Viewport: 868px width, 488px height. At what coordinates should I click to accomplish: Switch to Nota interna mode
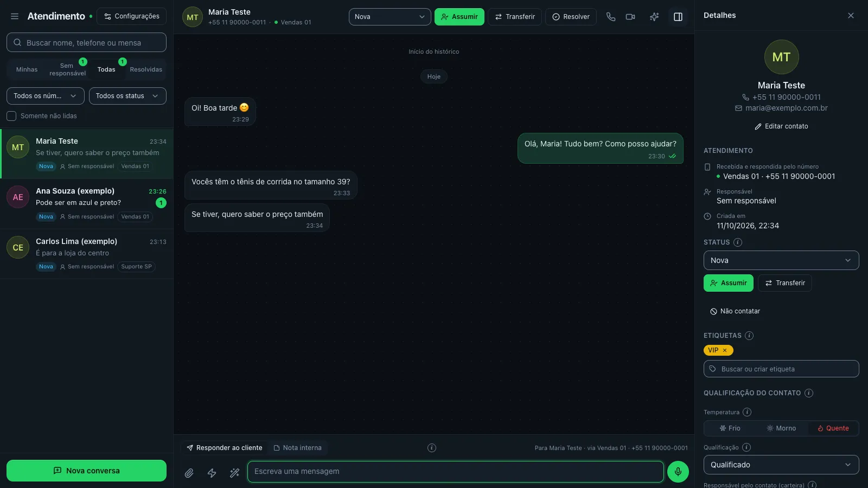[x=298, y=448]
